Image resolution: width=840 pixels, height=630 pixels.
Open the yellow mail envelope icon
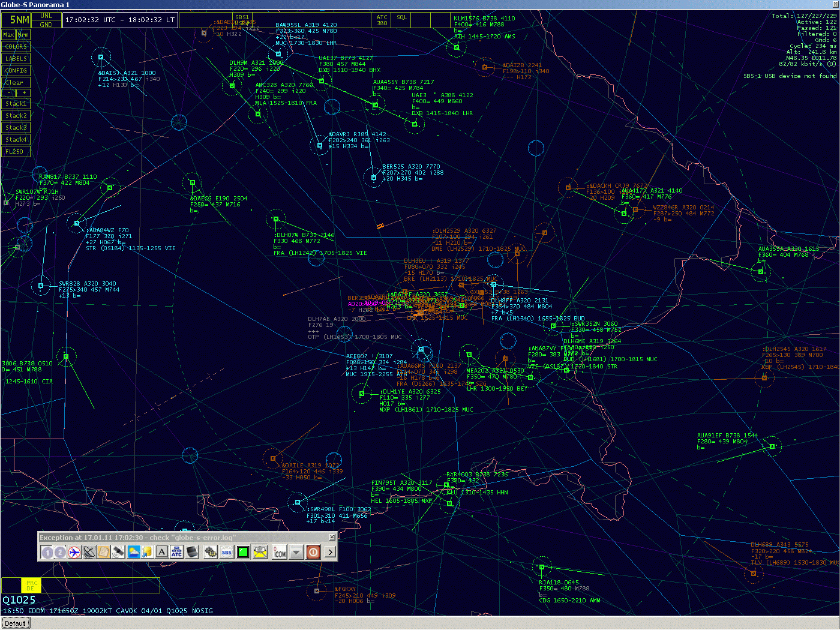point(260,552)
